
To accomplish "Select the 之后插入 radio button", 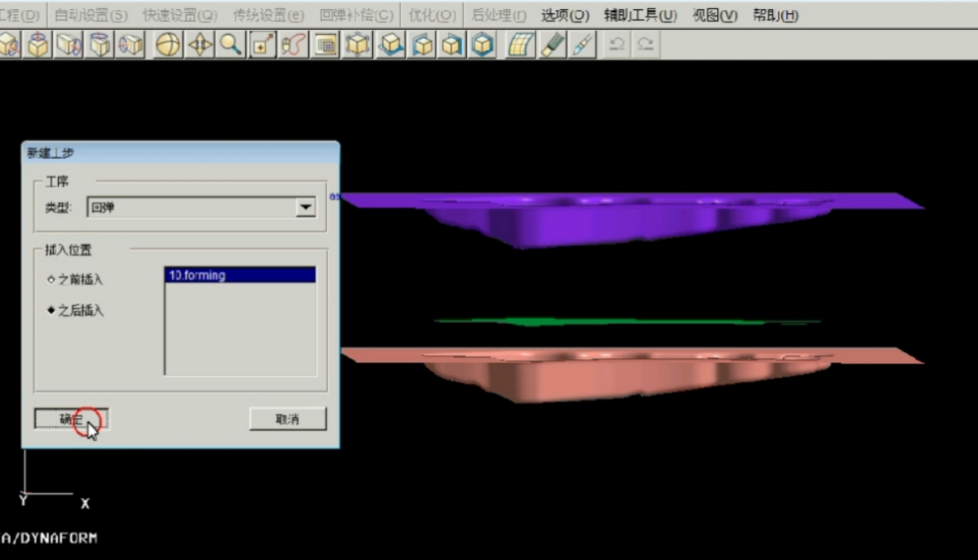I will pos(52,311).
